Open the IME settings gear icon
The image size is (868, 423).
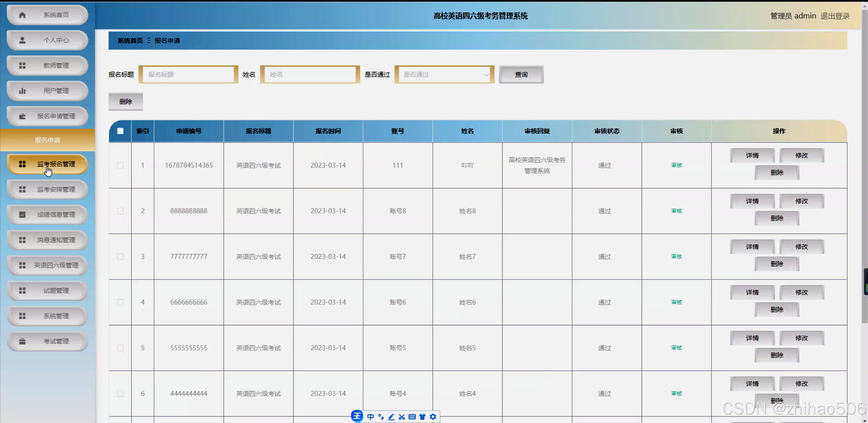point(433,417)
